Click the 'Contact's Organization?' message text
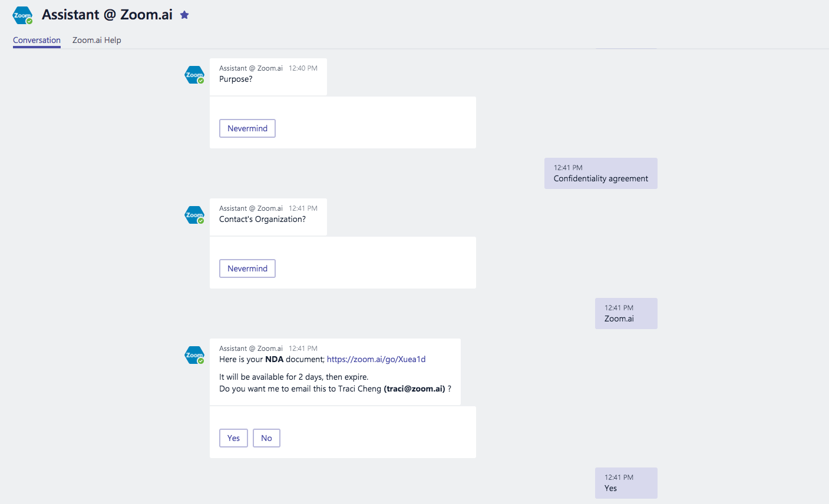Screen dimensions: 829x504 (x=262, y=219)
